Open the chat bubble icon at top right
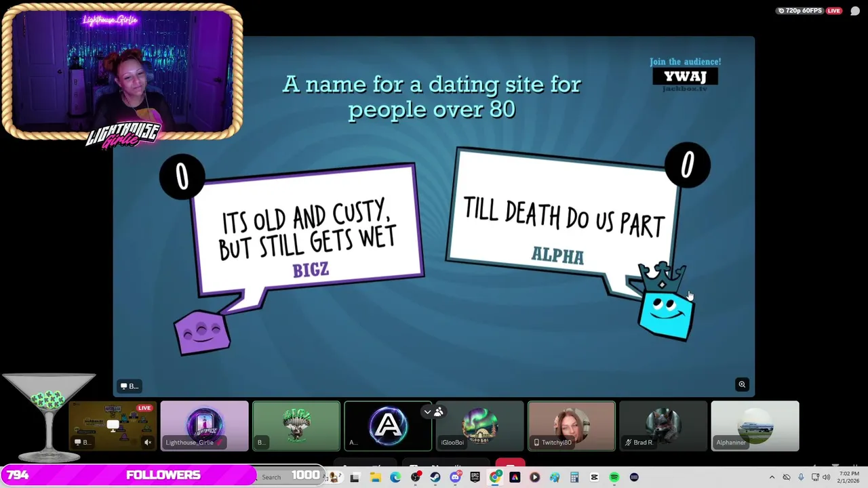 point(855,11)
